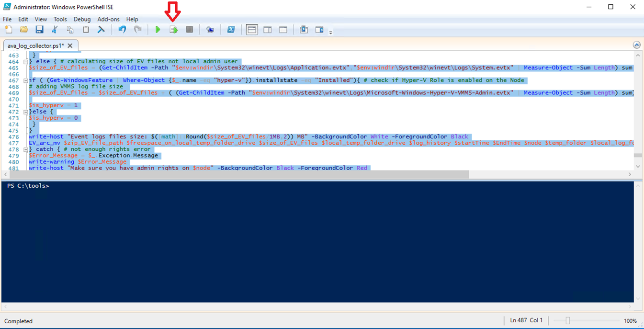
Task: Toggle Show Script Pane Top layout
Action: click(x=252, y=29)
